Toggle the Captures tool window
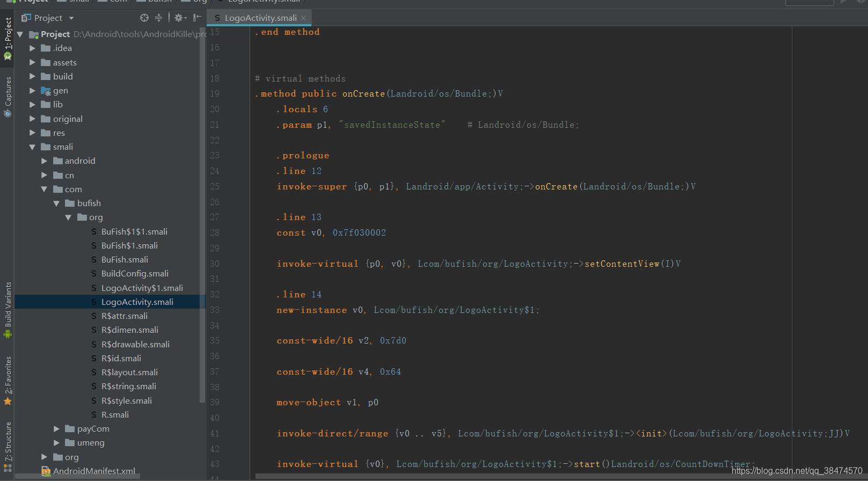The image size is (868, 481). pyautogui.click(x=8, y=97)
